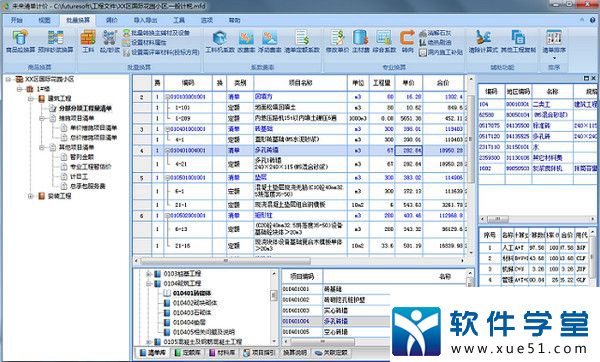Select 计日工 tree item
600x362 pixels.
tap(79, 176)
